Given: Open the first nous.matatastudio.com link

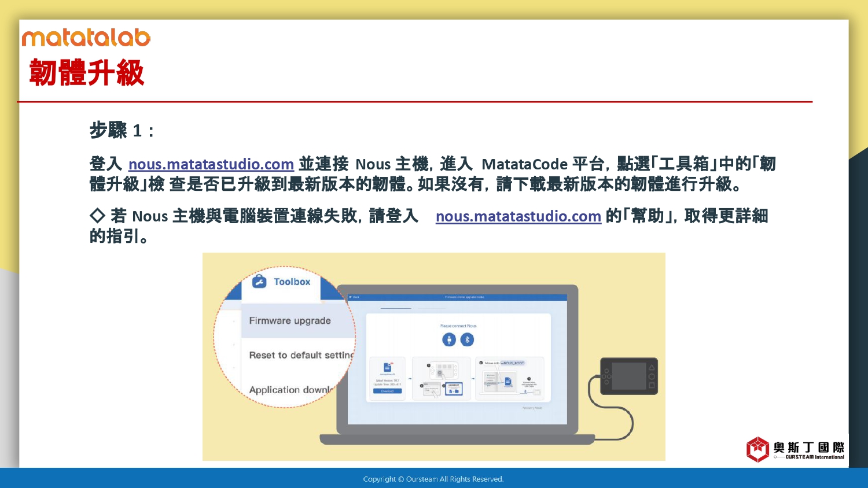Looking at the screenshot, I should tap(211, 164).
